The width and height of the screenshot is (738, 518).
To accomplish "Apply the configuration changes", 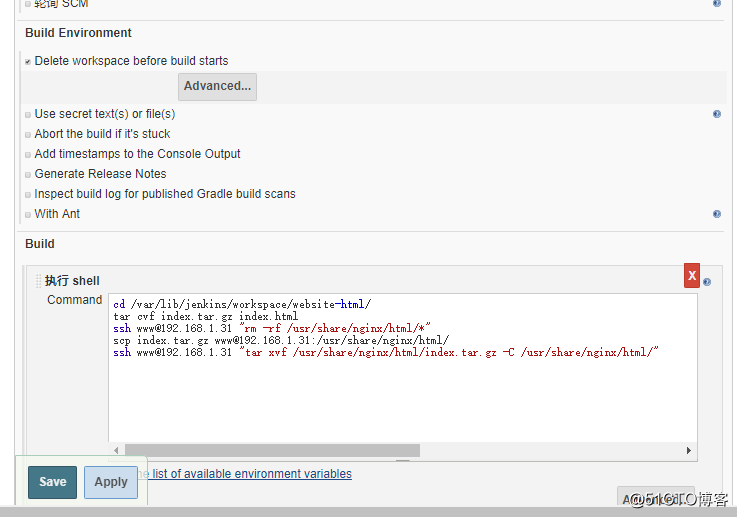I will point(111,482).
